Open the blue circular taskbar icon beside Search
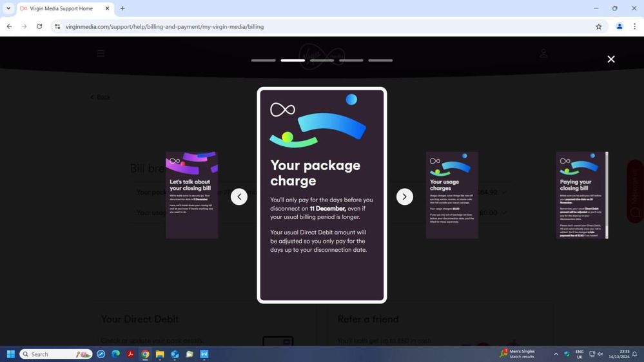644x362 pixels. point(101,354)
